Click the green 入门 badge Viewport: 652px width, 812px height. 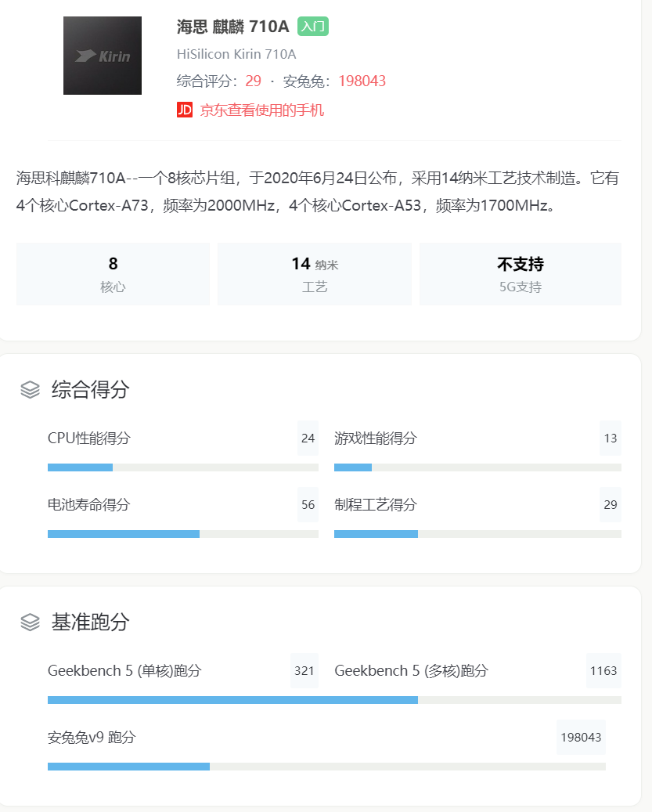tap(313, 26)
